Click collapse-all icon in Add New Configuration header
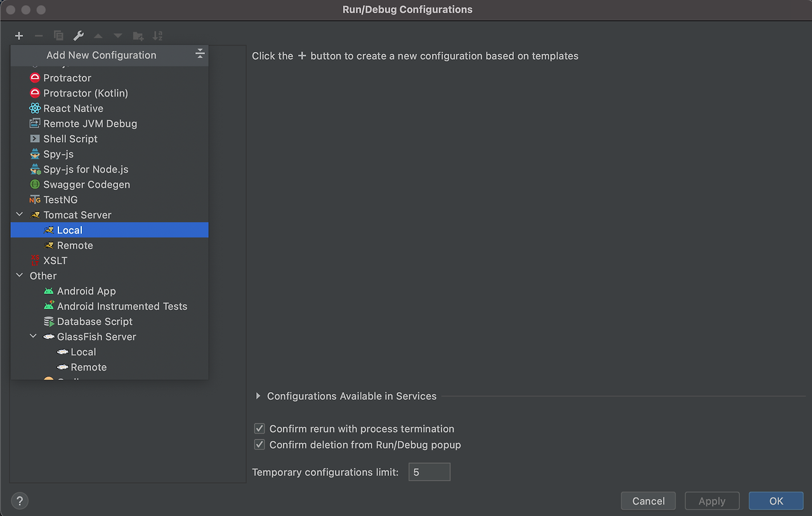This screenshot has height=516, width=812. pyautogui.click(x=200, y=54)
